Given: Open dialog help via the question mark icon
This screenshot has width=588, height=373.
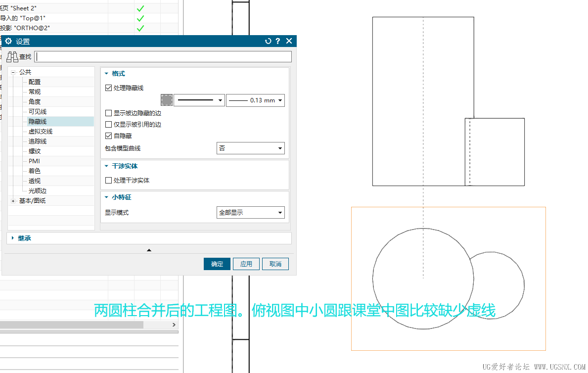Looking at the screenshot, I should click(277, 41).
